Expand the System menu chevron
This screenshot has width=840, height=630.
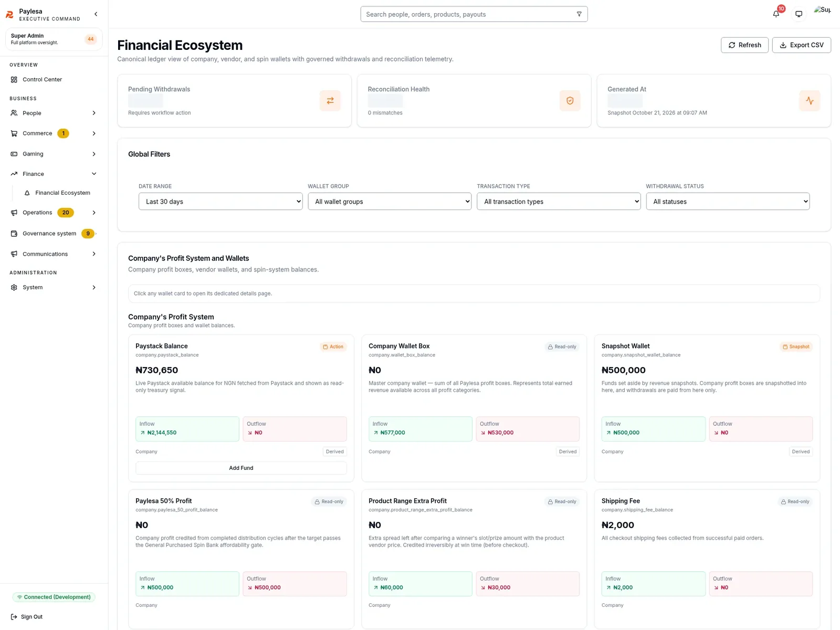(94, 287)
